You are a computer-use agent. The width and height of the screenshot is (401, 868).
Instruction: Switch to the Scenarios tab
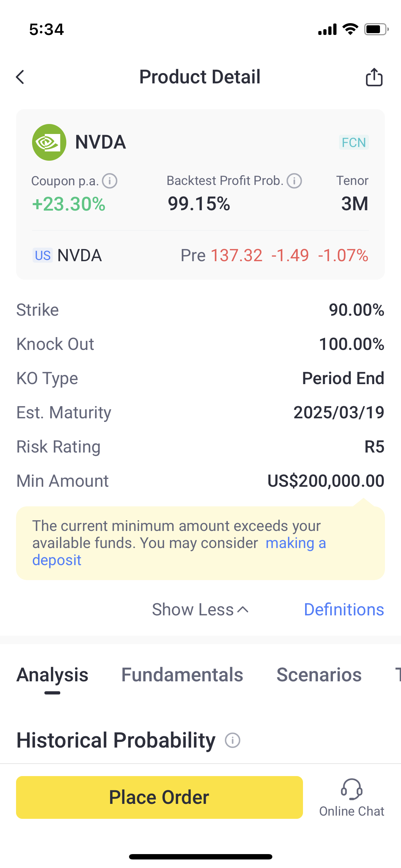319,675
